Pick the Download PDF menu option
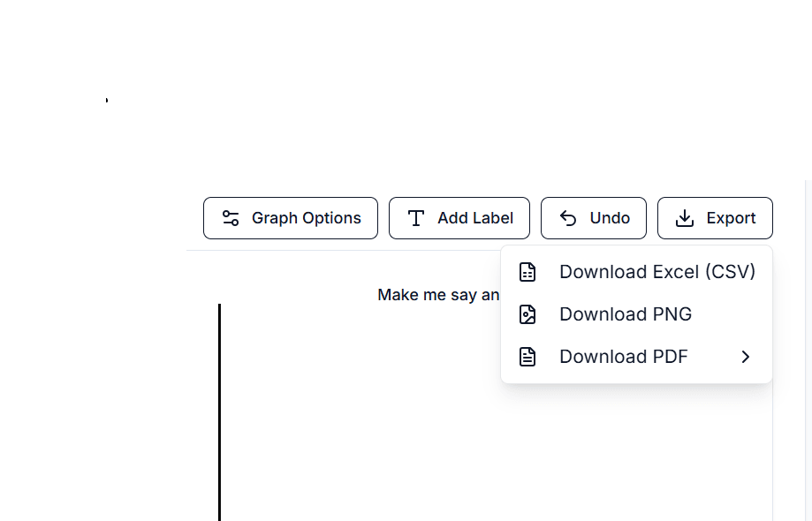Screen dimensions: 812x521 [x=624, y=357]
